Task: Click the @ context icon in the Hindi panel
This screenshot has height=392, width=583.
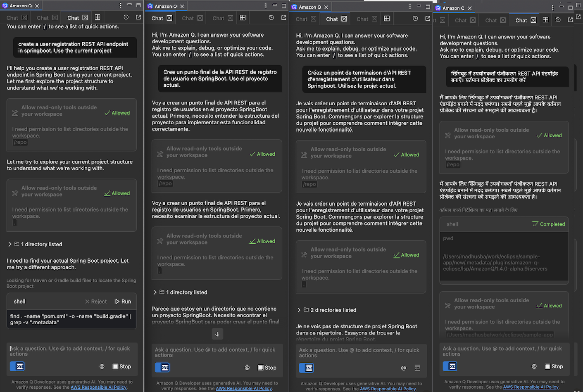Action: point(534,366)
